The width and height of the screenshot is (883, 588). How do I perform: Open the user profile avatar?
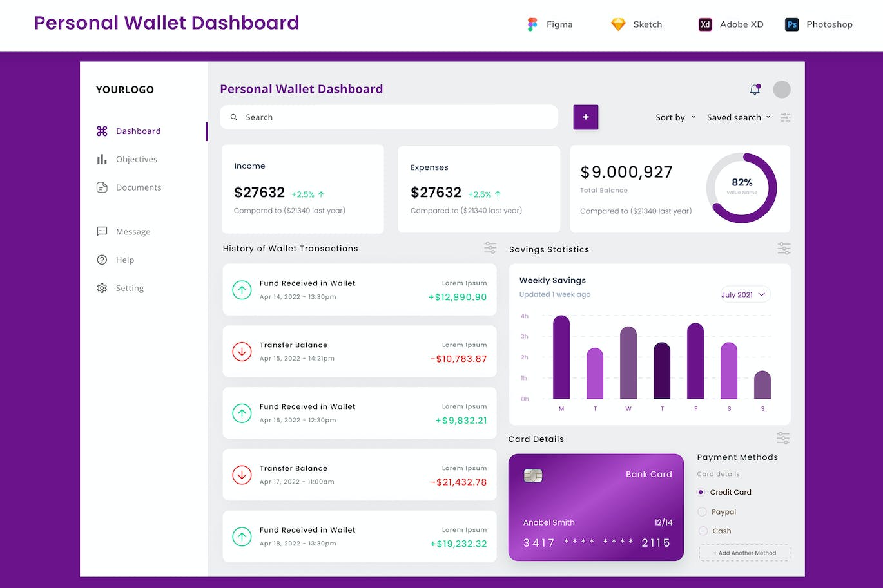click(x=782, y=90)
